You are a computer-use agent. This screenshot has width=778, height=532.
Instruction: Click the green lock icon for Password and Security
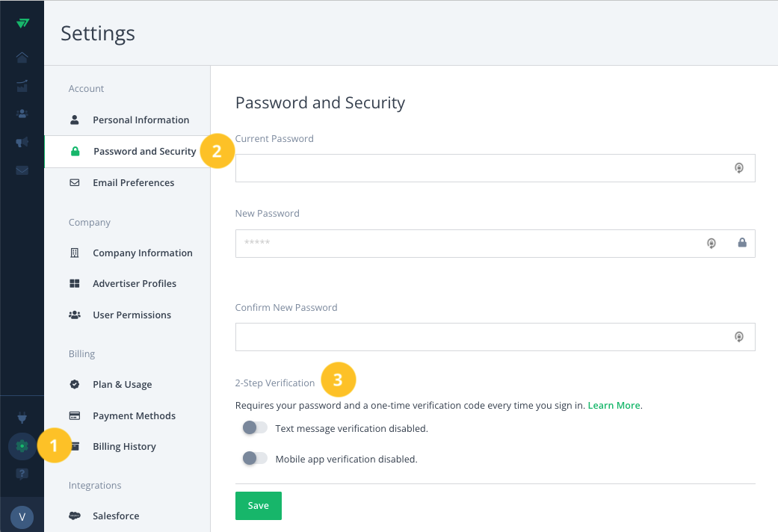[75, 152]
